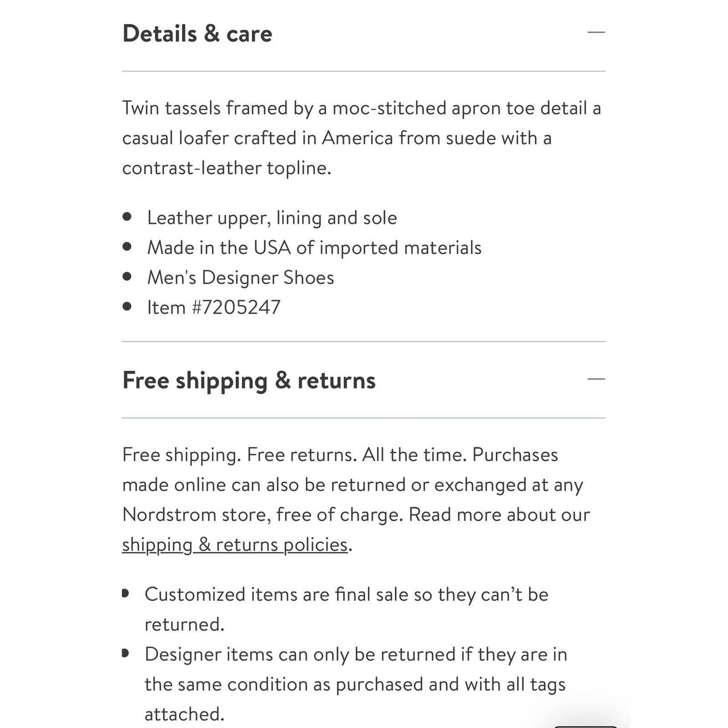Click the bullet marker beside Customized items

(x=125, y=593)
